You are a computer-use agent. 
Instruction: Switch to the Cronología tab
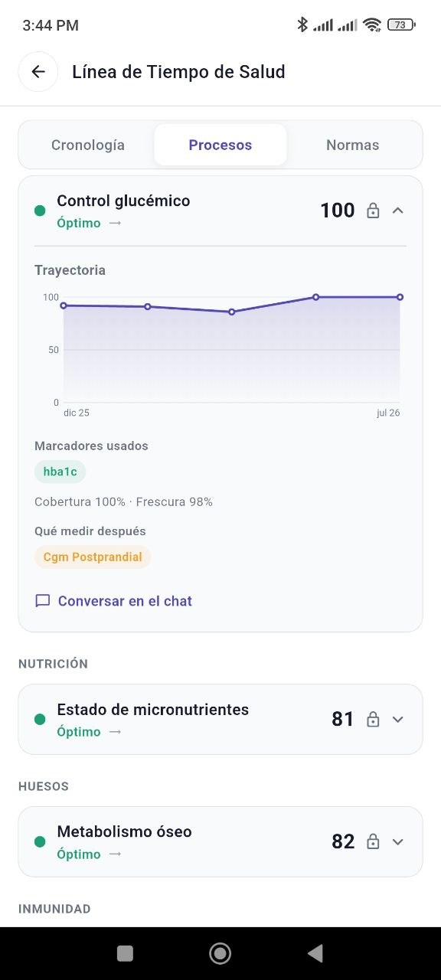pos(88,145)
